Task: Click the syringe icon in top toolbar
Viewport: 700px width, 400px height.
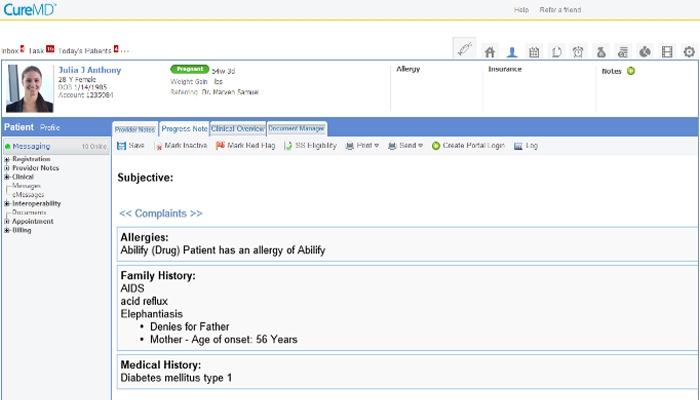Action: [464, 50]
